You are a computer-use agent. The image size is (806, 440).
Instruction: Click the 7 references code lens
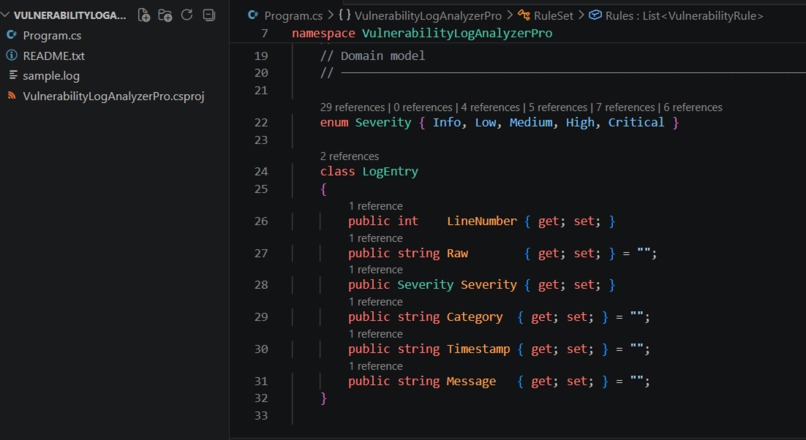click(625, 107)
